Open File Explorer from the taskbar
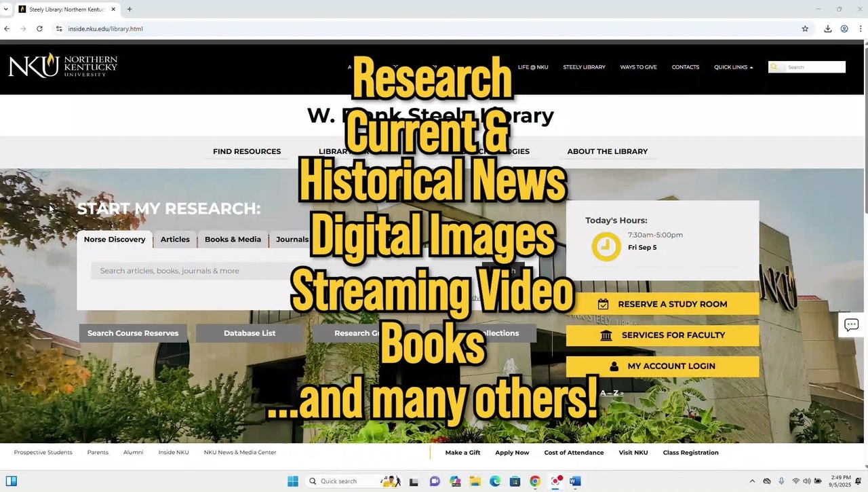Screen dimensions: 868x492 pyautogui.click(x=475, y=481)
